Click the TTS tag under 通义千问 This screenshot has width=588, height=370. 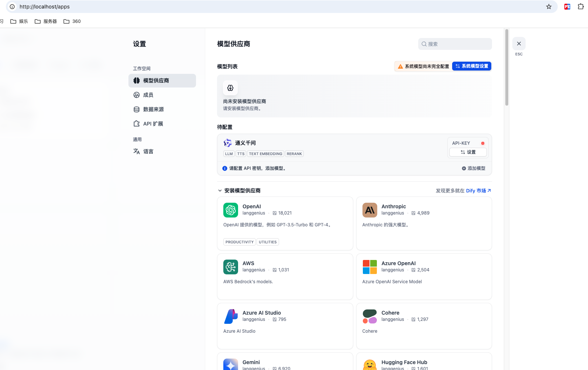tap(241, 154)
